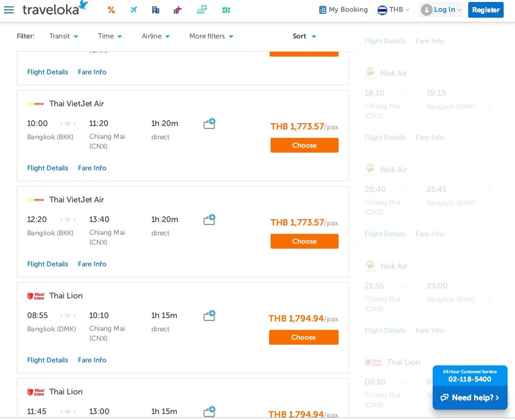515x420 pixels.
Task: Choose the 08:55 Thai Lion flight
Action: point(304,337)
